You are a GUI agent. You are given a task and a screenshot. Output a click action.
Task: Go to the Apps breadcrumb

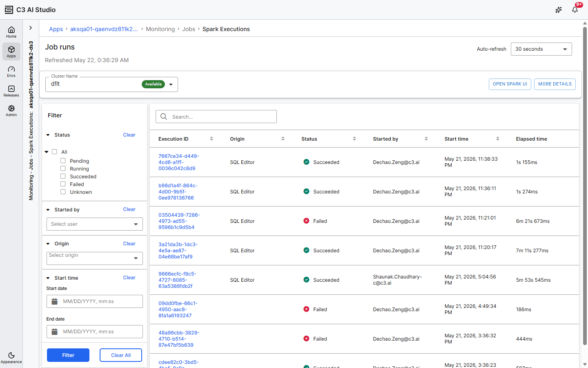pyautogui.click(x=56, y=29)
